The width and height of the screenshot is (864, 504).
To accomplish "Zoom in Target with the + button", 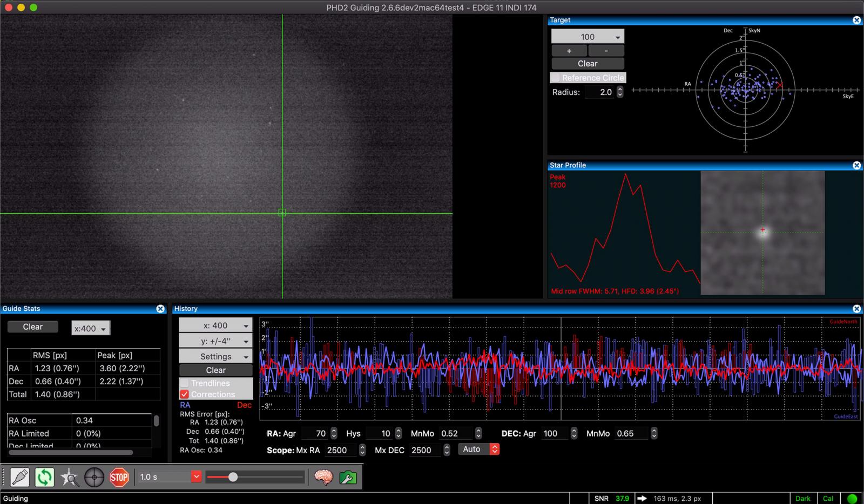I will pyautogui.click(x=569, y=51).
